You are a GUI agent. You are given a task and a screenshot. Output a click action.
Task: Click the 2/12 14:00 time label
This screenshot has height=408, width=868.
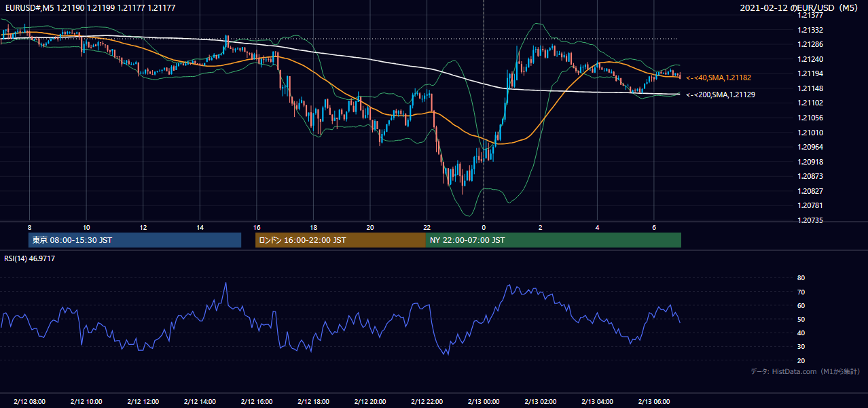pos(200,402)
